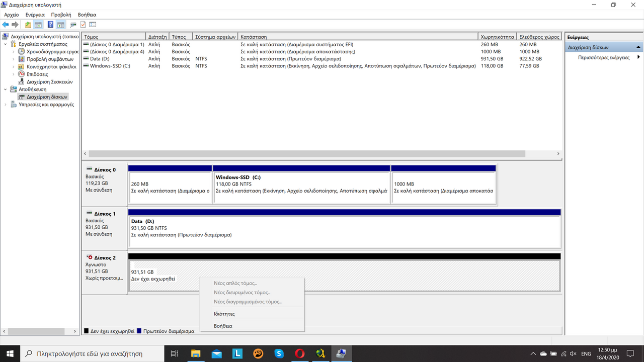This screenshot has height=362, width=644.
Task: Choose Ιδιότητες in the context menu
Action: (x=252, y=314)
